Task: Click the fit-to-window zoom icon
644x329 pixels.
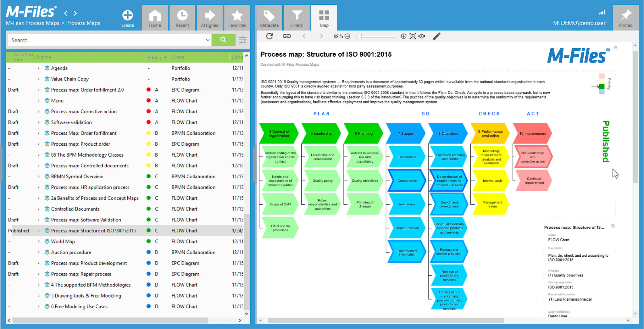Action: pyautogui.click(x=413, y=36)
